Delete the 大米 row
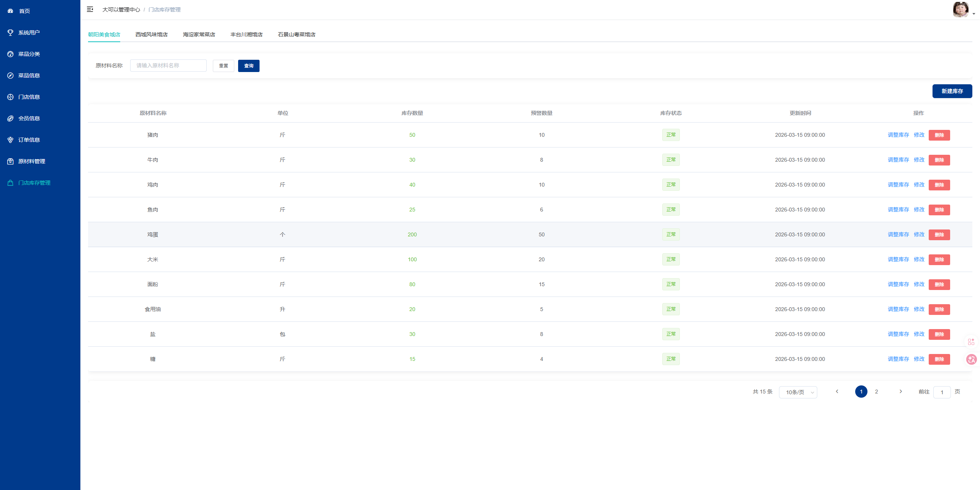The height and width of the screenshot is (490, 980). pos(939,260)
